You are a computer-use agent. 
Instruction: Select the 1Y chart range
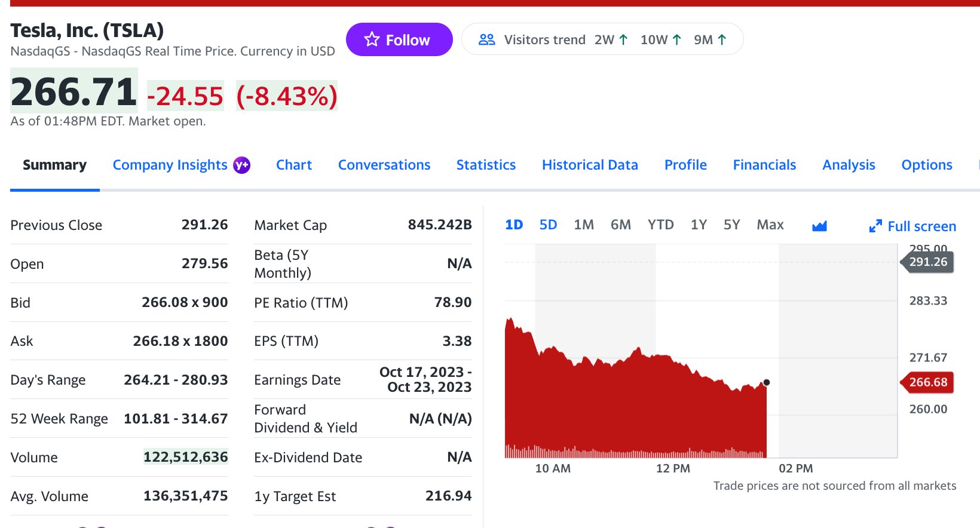[699, 225]
